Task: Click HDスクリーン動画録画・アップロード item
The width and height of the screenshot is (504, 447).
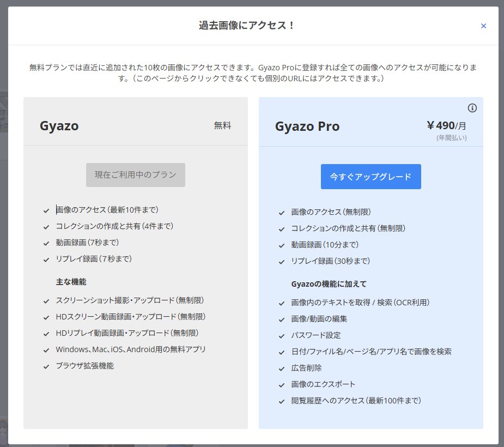Action: pyautogui.click(x=131, y=317)
